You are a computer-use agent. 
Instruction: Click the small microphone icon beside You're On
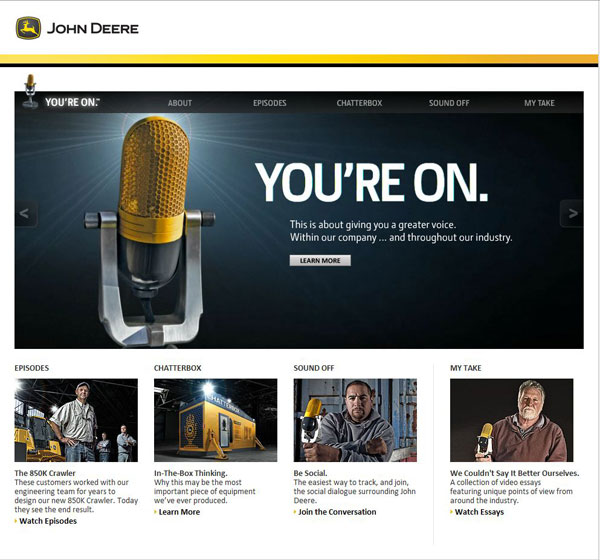coord(30,91)
